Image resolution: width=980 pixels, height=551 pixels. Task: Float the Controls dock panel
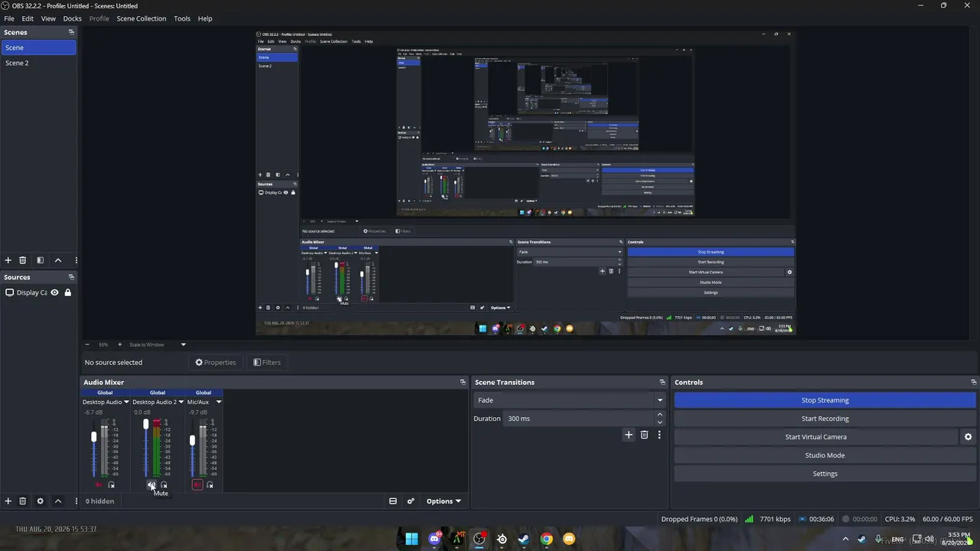[974, 382]
